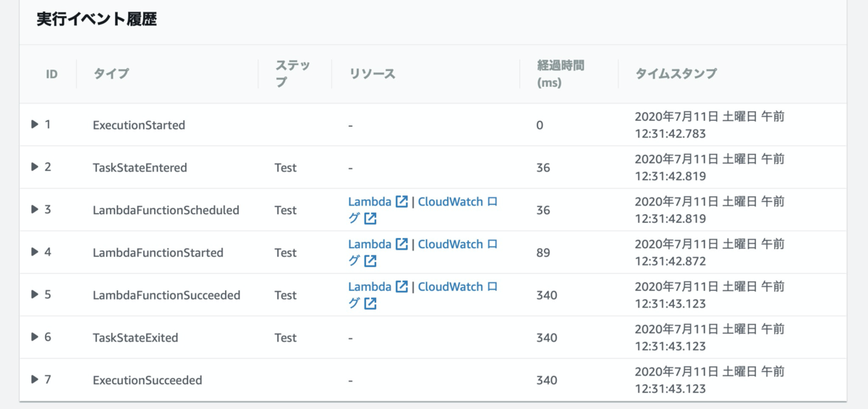Open Lambda link in LambdaFunctionScheduled row
Screen dimensions: 868x409
coord(370,202)
